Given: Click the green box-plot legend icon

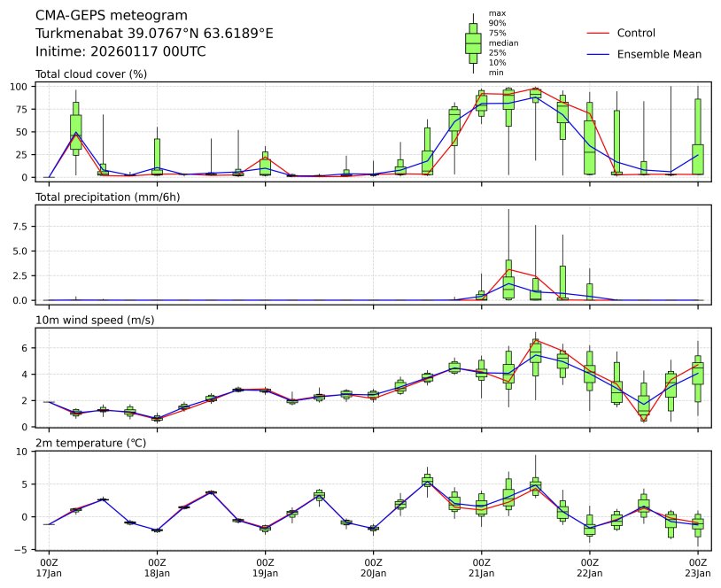Looking at the screenshot, I should pyautogui.click(x=473, y=43).
